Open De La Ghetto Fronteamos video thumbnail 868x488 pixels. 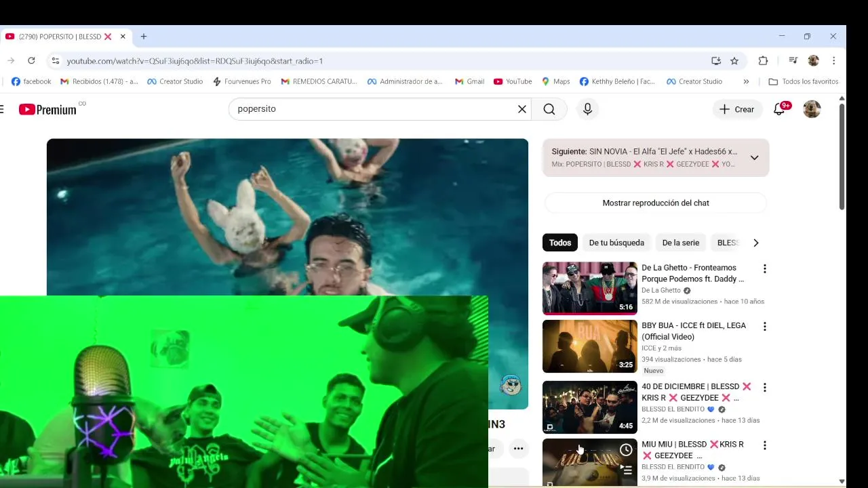pos(590,288)
